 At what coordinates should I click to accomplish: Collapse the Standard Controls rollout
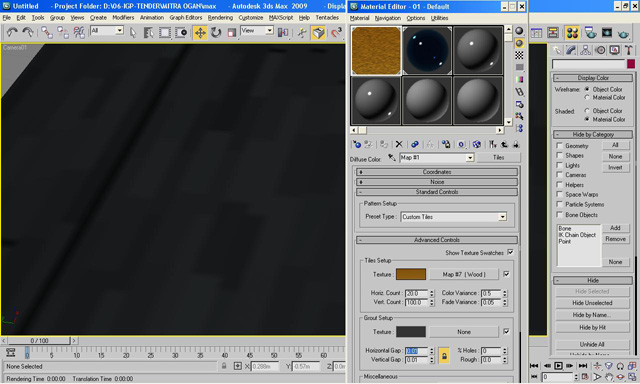tap(437, 192)
